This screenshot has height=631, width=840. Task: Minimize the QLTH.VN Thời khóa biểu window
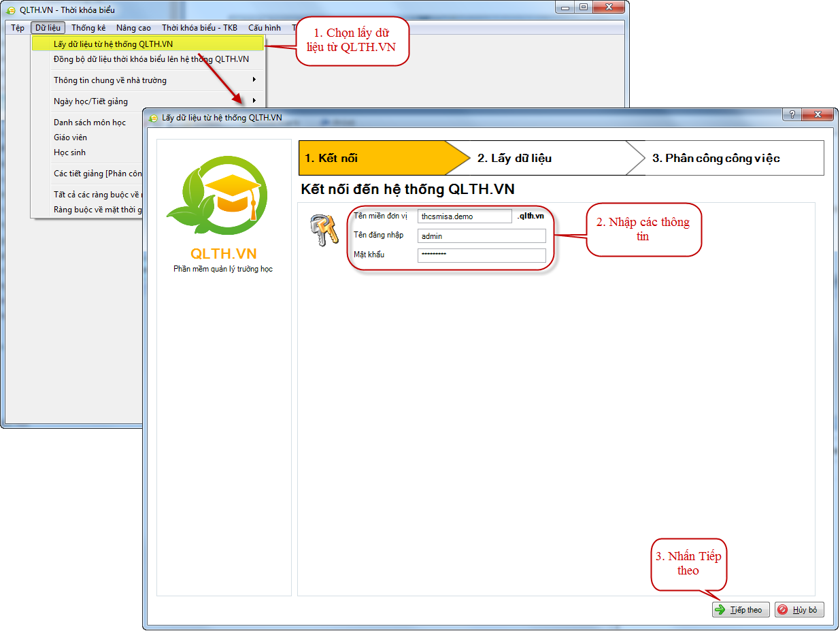coord(565,7)
